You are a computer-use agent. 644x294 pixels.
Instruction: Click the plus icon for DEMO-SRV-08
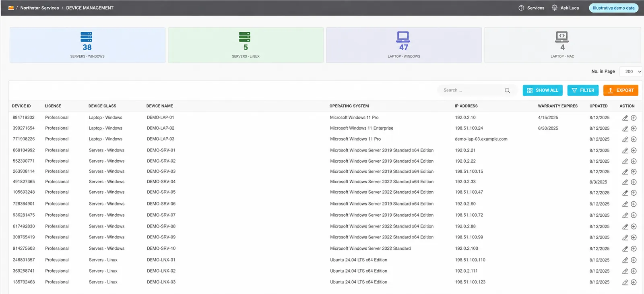634,227
